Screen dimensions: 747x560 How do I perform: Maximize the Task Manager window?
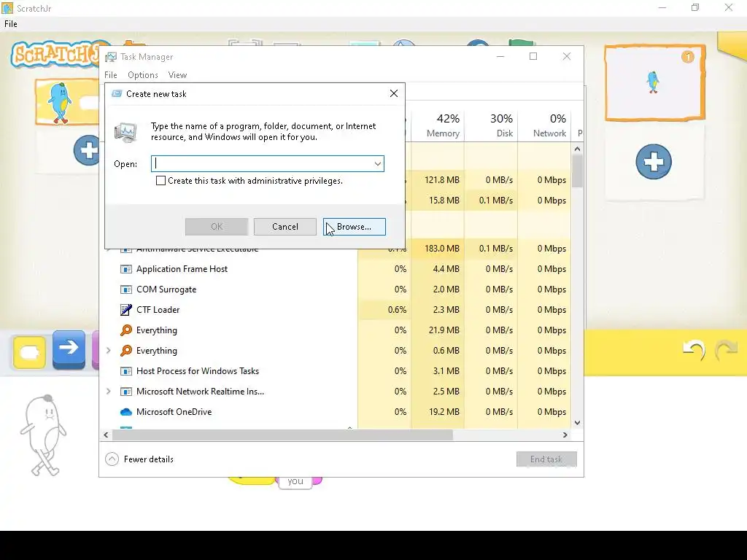pyautogui.click(x=533, y=56)
